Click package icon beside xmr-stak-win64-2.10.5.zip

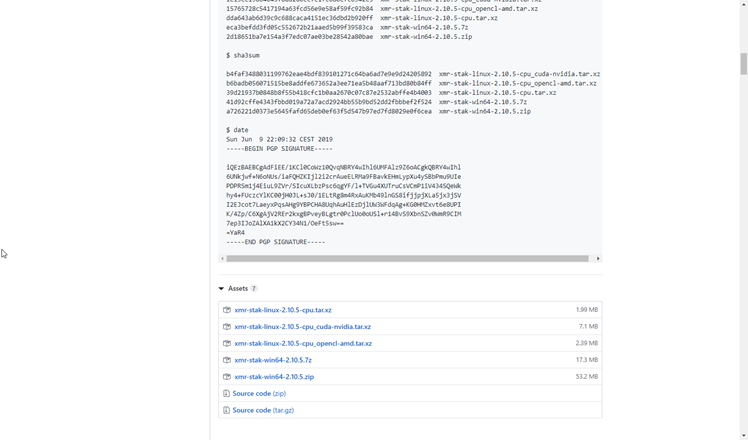[x=227, y=377]
